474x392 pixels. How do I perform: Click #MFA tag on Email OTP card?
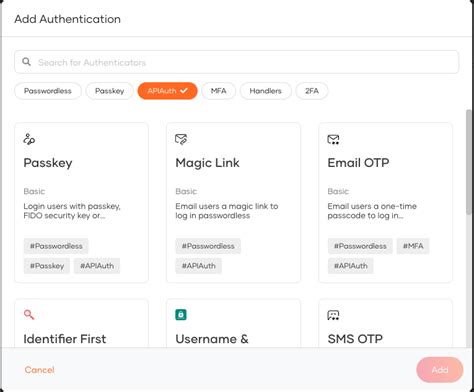413,246
